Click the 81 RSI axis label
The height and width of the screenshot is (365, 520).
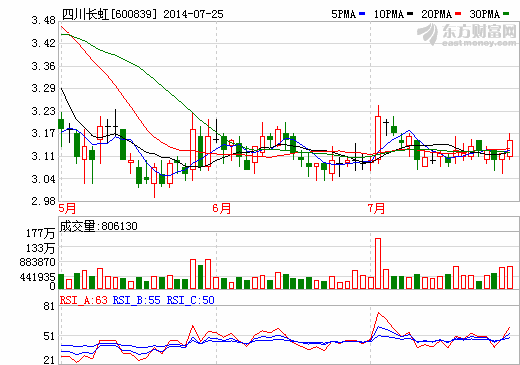tap(49, 307)
